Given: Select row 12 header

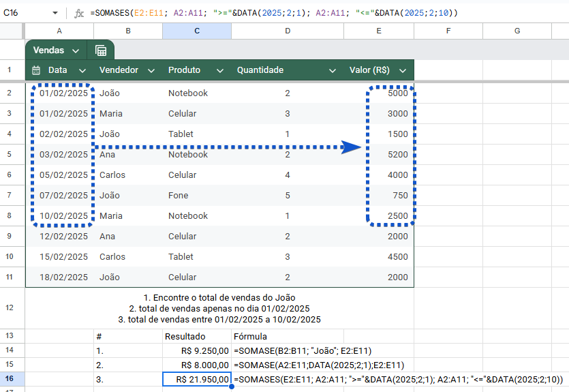Looking at the screenshot, I should click(10, 308).
